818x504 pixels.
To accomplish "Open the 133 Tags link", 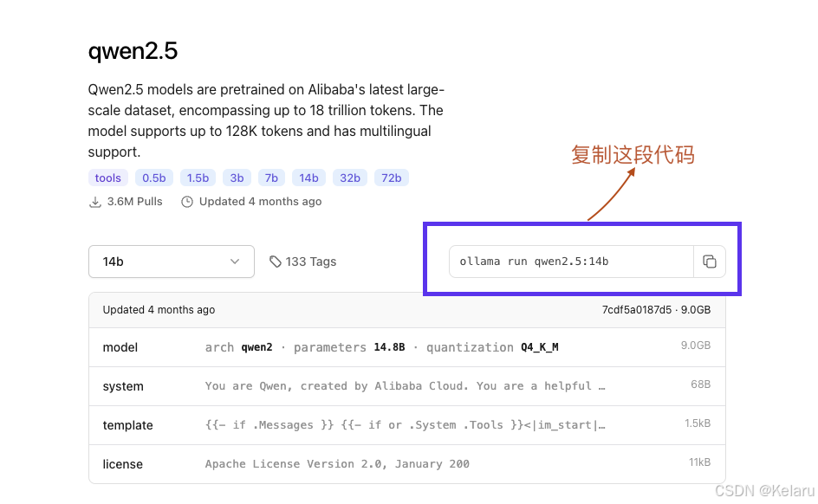I will [302, 262].
